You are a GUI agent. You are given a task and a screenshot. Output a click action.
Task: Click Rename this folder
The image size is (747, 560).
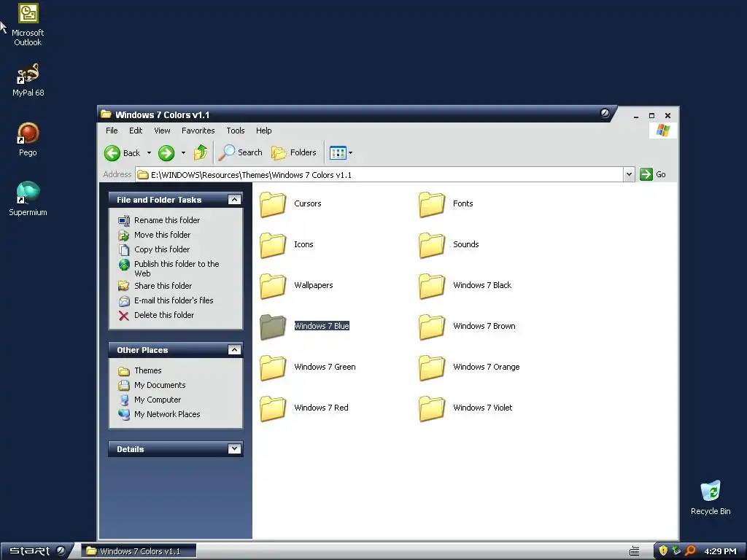tap(167, 220)
